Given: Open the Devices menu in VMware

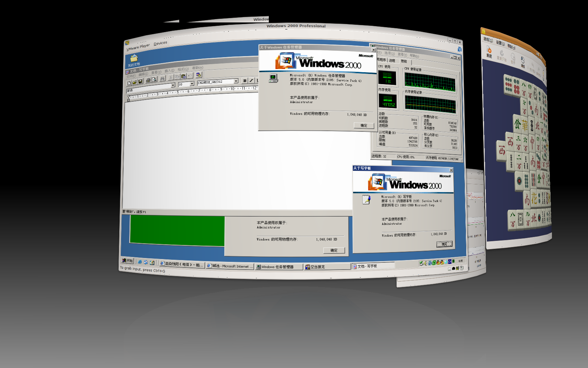Looking at the screenshot, I should [x=160, y=43].
